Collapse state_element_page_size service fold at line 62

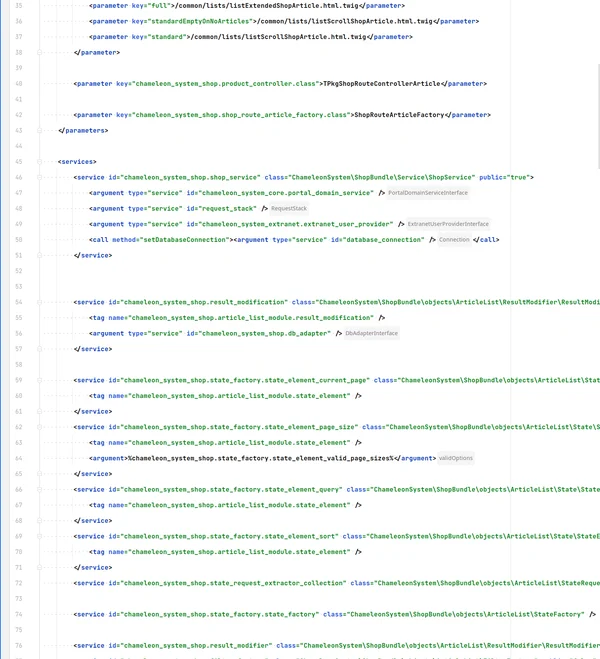39,427
